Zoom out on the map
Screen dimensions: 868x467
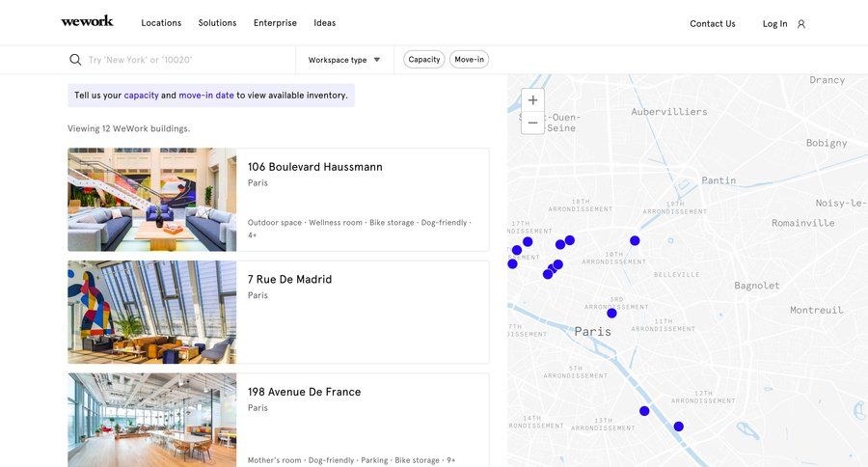click(x=532, y=123)
